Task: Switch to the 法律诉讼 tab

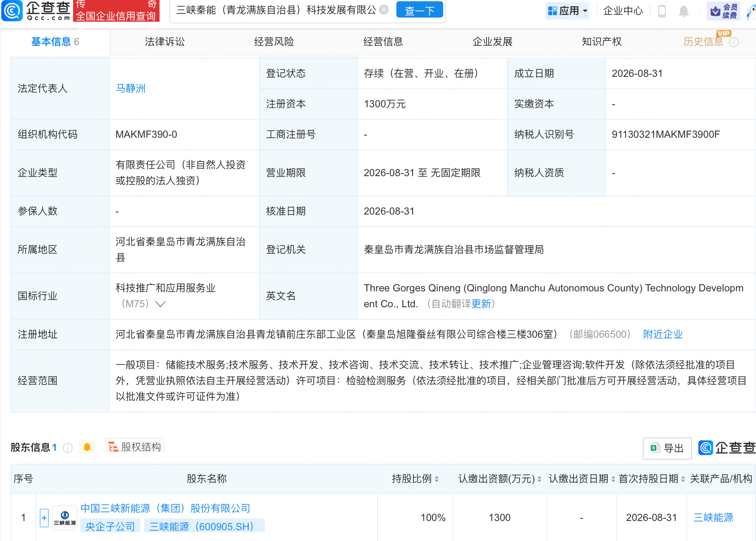Action: click(x=165, y=42)
